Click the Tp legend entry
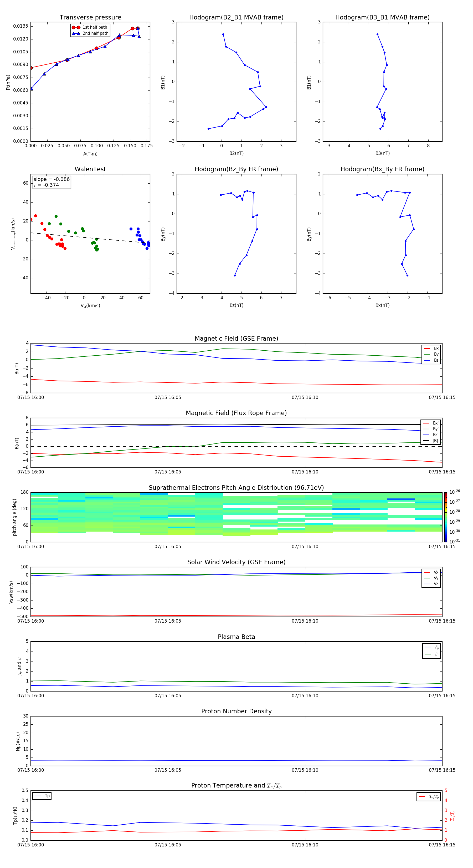The width and height of the screenshot is (473, 868). coord(42,796)
